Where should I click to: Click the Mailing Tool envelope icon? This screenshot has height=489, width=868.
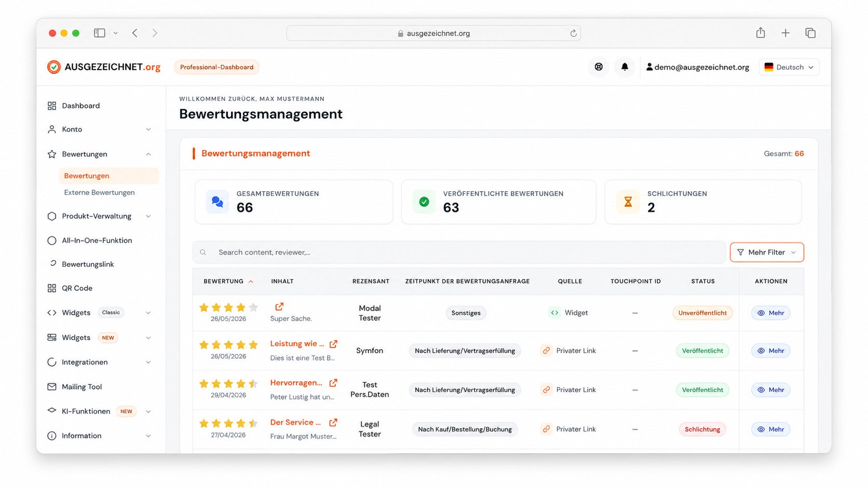[52, 387]
